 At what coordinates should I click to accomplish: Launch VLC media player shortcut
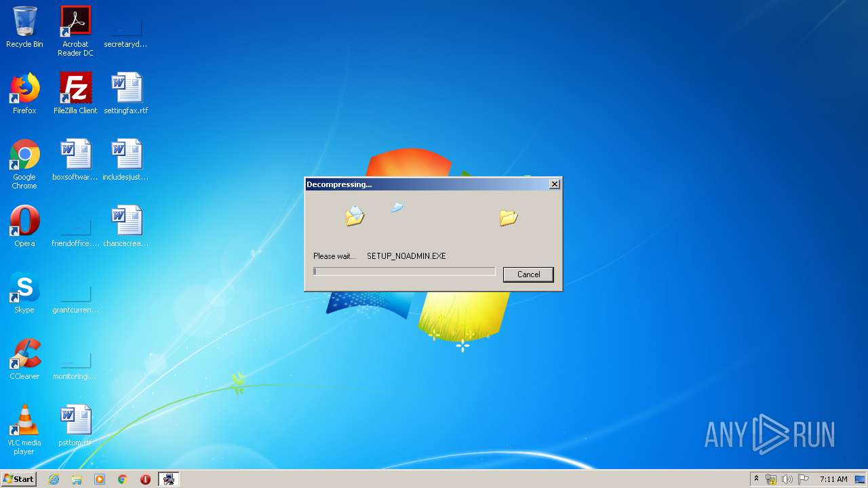pos(24,430)
